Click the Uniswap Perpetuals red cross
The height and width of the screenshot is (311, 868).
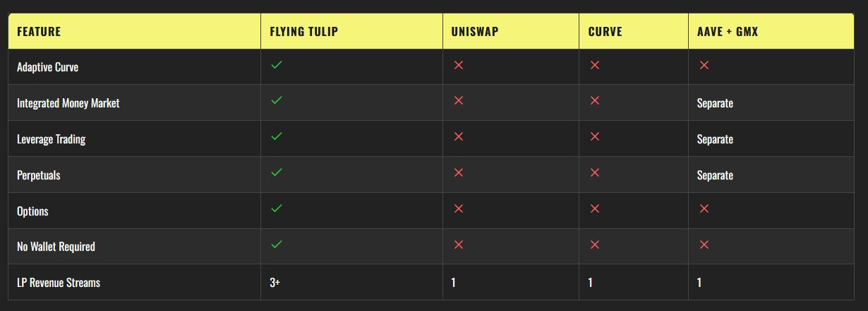pyautogui.click(x=458, y=172)
